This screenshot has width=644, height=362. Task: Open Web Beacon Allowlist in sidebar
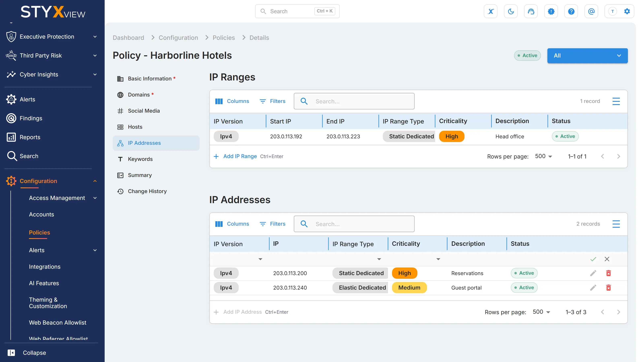tap(58, 323)
